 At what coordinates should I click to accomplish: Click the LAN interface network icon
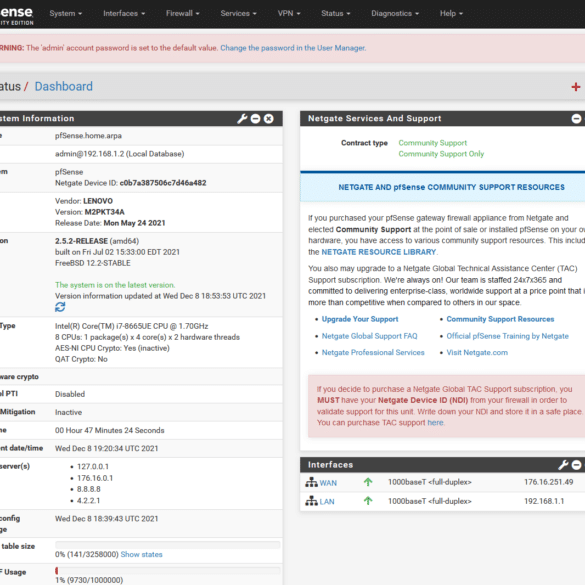tap(311, 501)
